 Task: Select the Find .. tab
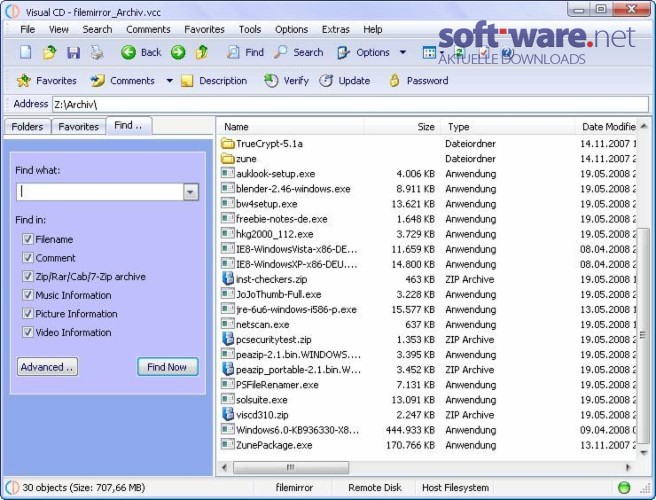tap(128, 125)
